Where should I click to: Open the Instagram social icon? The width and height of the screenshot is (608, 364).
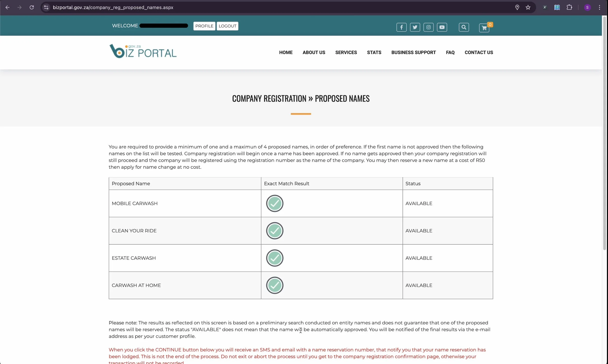[x=428, y=27]
